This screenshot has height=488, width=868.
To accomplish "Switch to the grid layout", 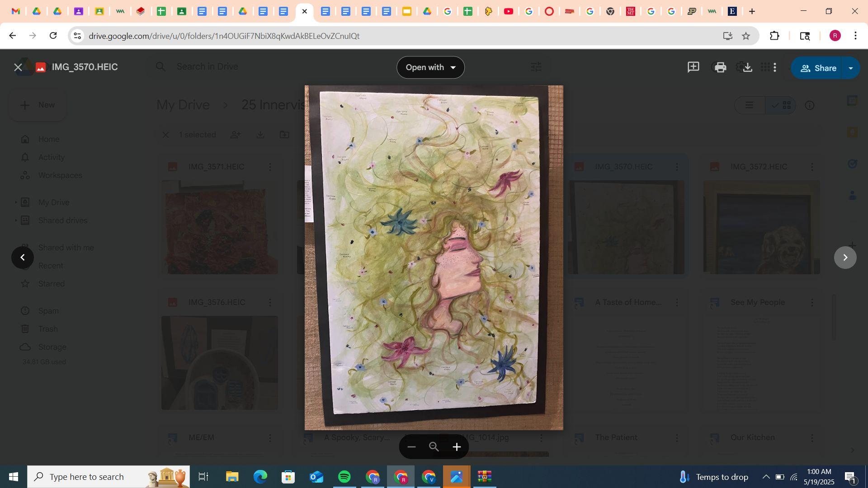I will pos(781,105).
